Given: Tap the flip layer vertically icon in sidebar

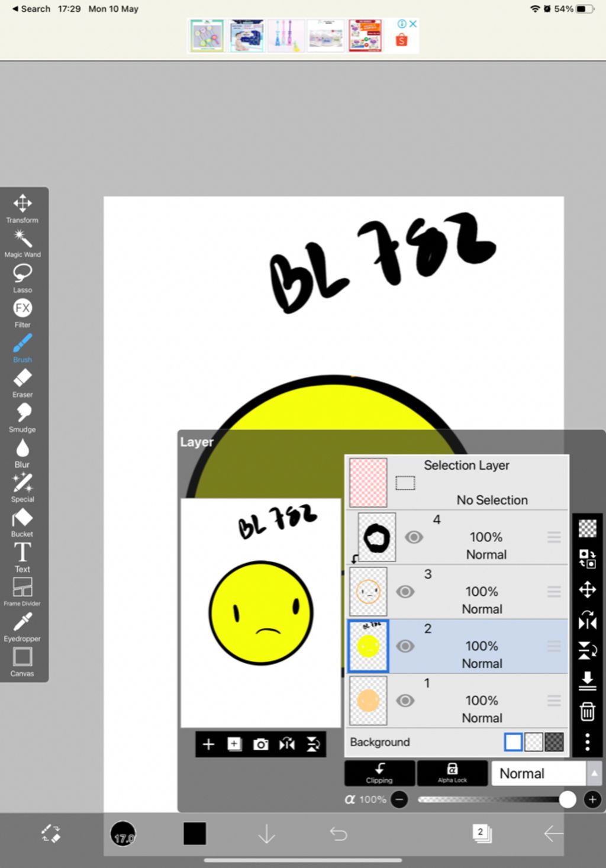Looking at the screenshot, I should tap(587, 651).
